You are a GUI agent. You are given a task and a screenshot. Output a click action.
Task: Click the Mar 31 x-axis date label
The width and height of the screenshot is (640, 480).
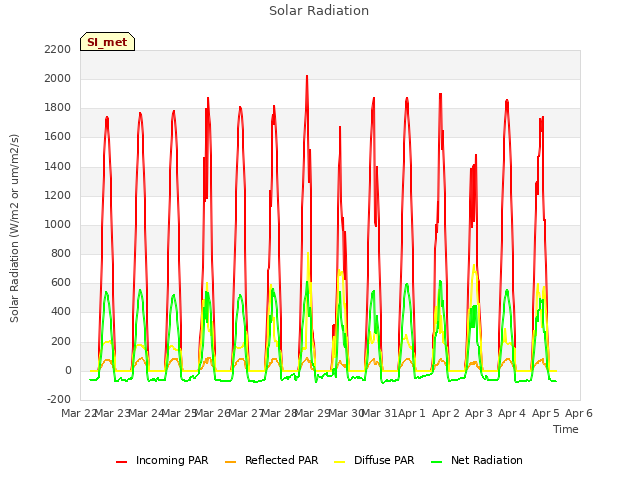tap(379, 413)
